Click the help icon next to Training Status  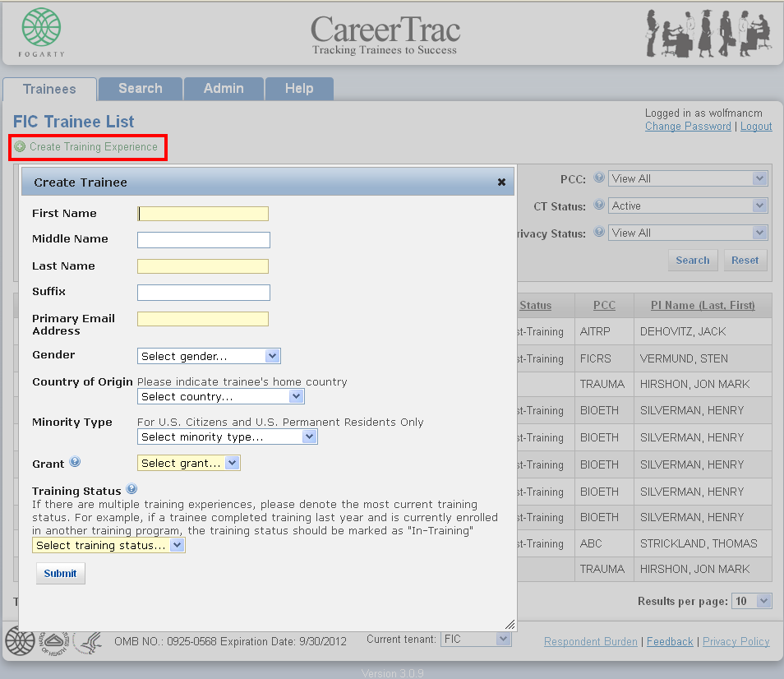(131, 489)
